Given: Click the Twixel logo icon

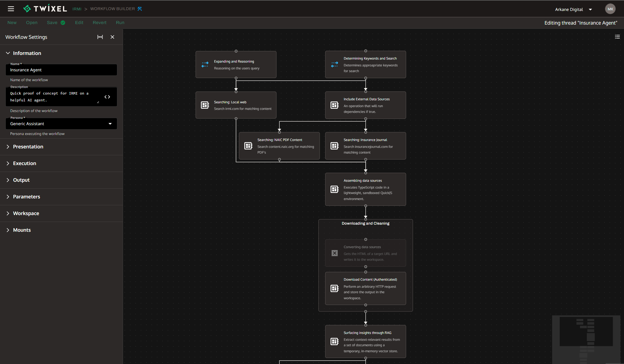Looking at the screenshot, I should [x=27, y=8].
